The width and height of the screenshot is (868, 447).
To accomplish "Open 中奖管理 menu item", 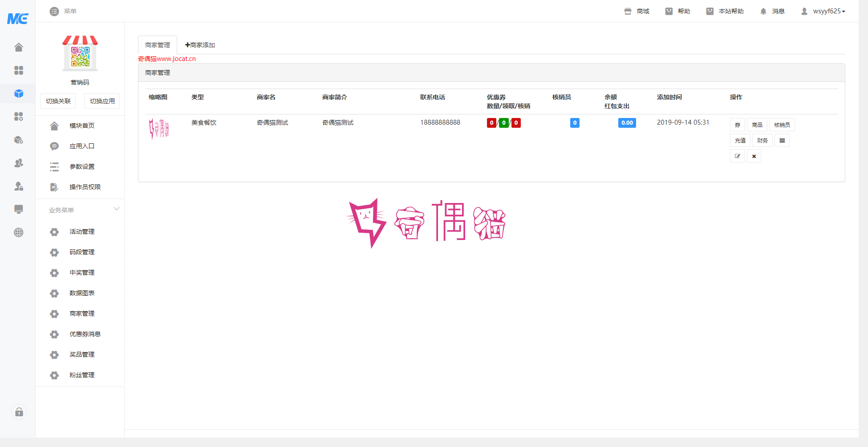I will tap(82, 272).
